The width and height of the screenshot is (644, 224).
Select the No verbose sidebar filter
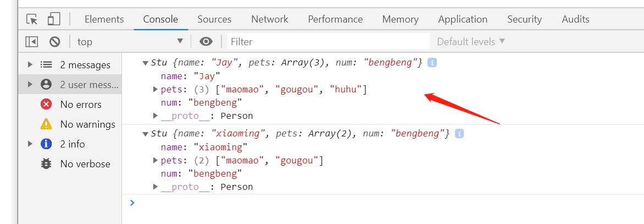point(85,164)
